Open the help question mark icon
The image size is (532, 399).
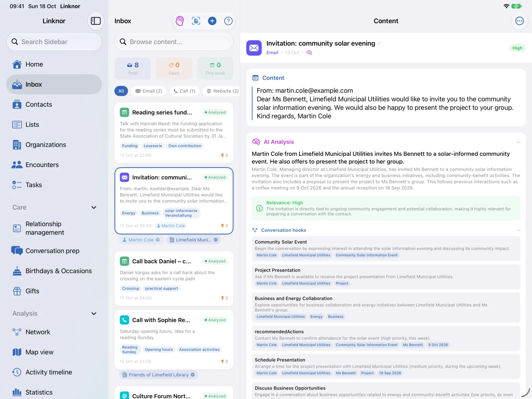click(228, 21)
